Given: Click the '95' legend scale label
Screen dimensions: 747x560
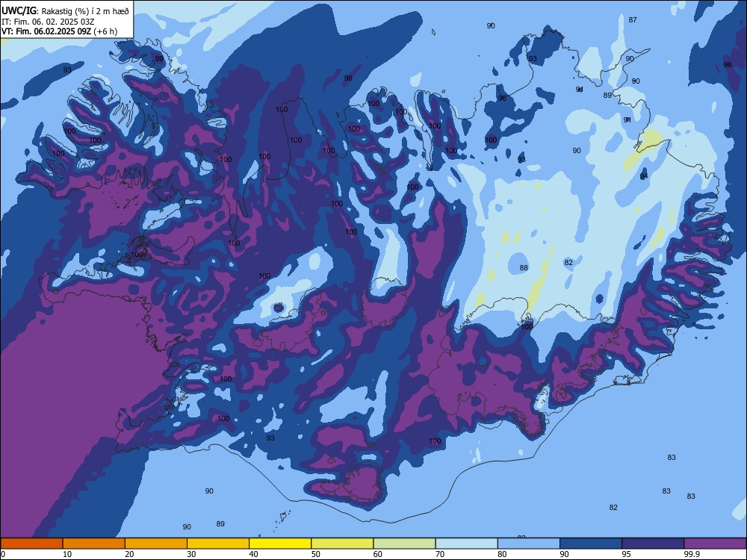Looking at the screenshot, I should click(x=627, y=554).
